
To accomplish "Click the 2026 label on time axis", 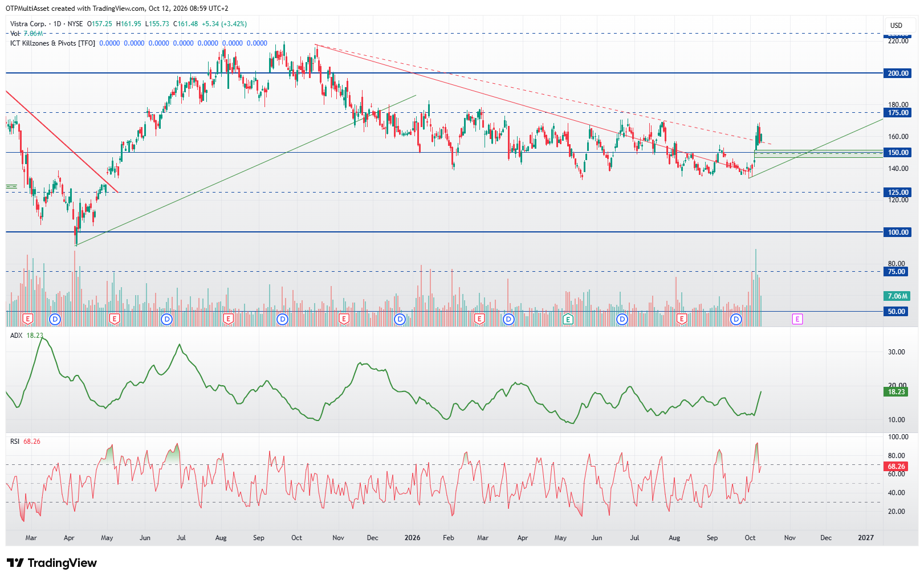I will [412, 538].
